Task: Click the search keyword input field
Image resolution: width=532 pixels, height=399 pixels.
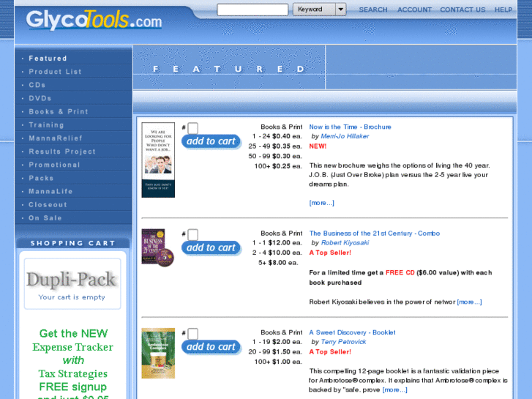Action: 252,10
